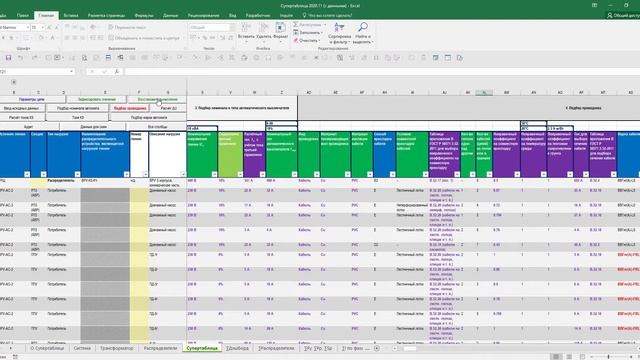Click the Заполнить fill icon
This screenshot has width=640, height=360.
296,33
